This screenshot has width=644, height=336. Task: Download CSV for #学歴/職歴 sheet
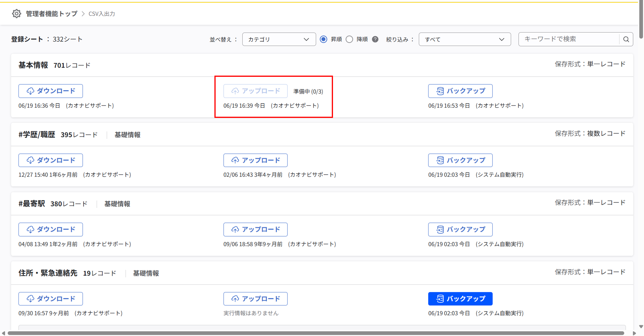tap(50, 160)
